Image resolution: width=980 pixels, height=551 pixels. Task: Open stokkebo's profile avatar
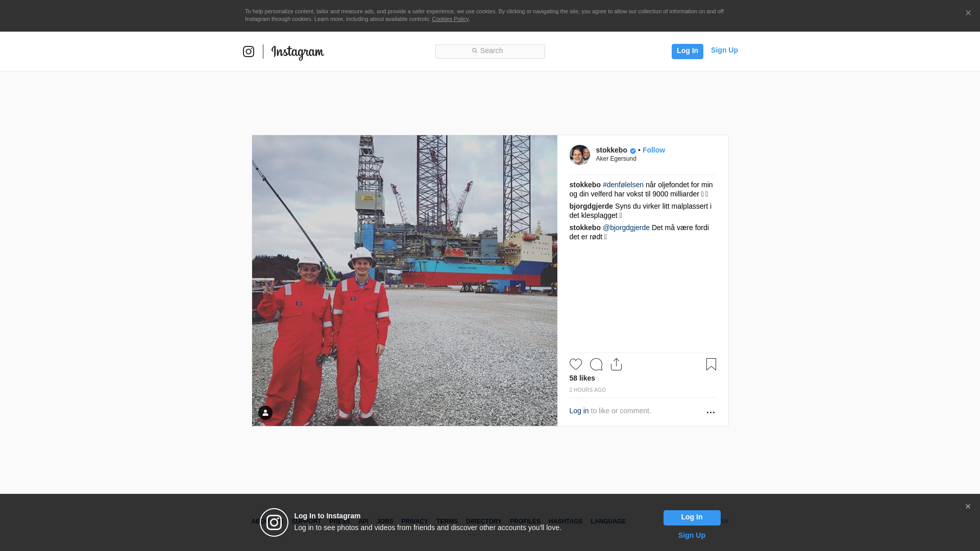click(x=579, y=155)
